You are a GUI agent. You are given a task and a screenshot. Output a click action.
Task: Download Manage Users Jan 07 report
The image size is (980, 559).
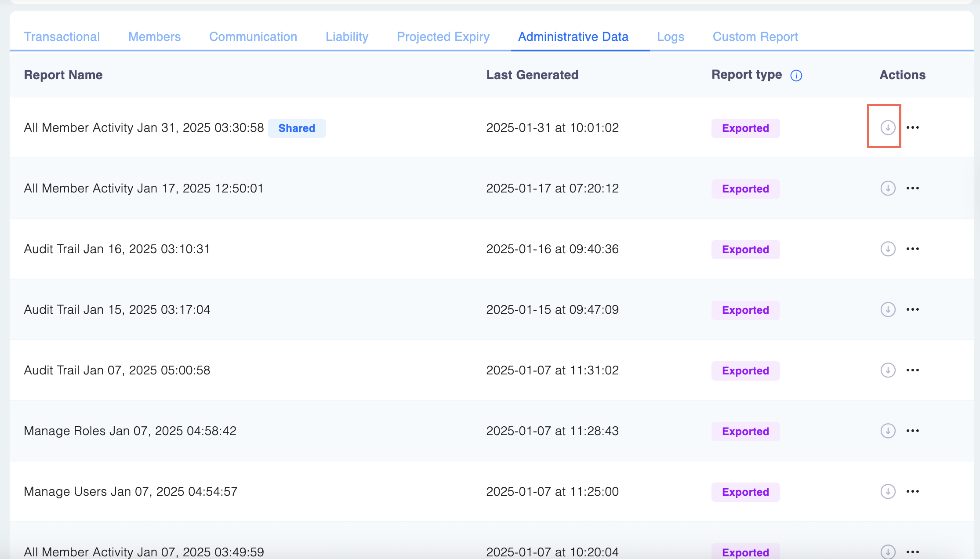point(888,491)
